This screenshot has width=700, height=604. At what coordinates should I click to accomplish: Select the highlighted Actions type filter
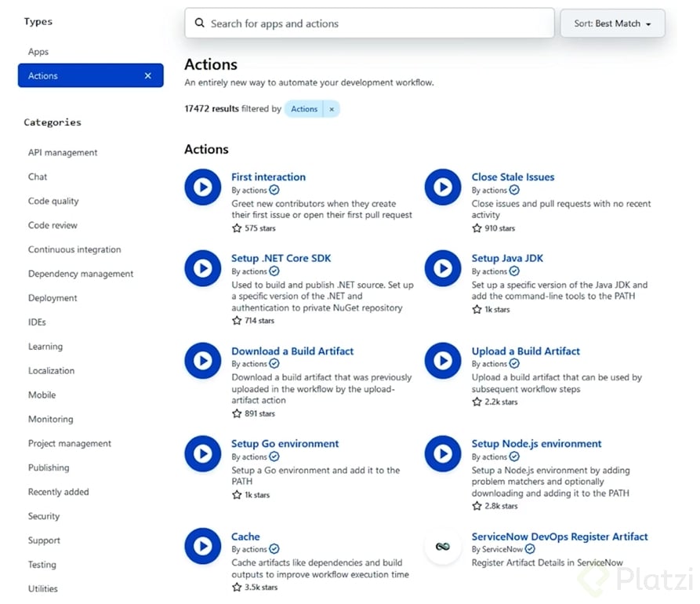point(91,75)
